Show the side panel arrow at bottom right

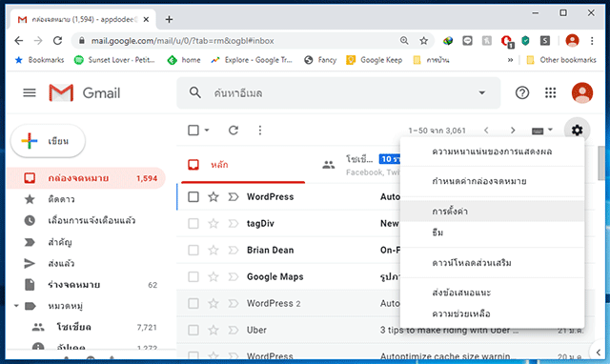point(599,353)
